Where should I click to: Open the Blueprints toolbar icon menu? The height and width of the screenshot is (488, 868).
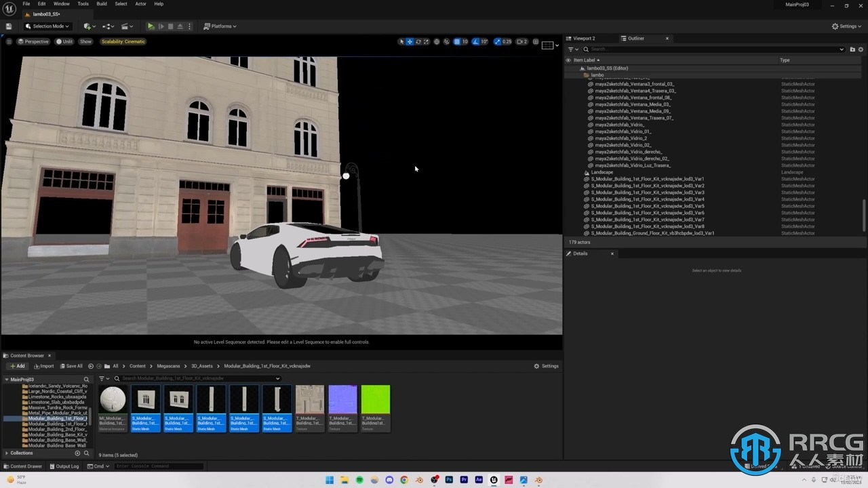[x=108, y=26]
